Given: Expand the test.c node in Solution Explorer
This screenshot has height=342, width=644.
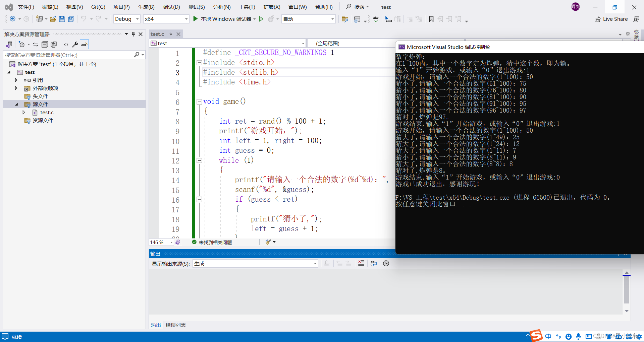Looking at the screenshot, I should pos(24,113).
